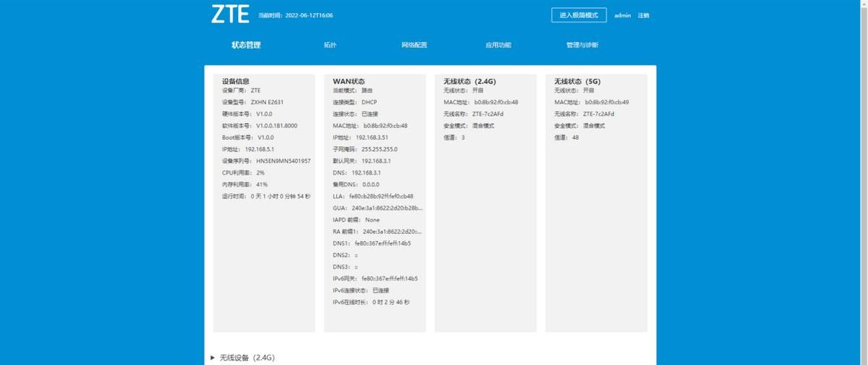Click the Boot版本号 row
This screenshot has height=365, width=868.
pyautogui.click(x=248, y=137)
